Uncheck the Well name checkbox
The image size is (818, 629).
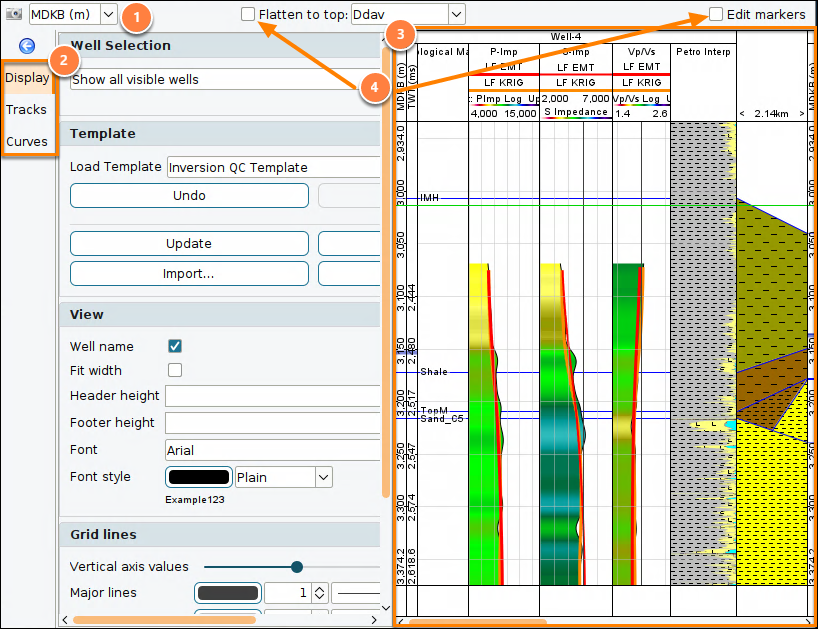point(175,346)
